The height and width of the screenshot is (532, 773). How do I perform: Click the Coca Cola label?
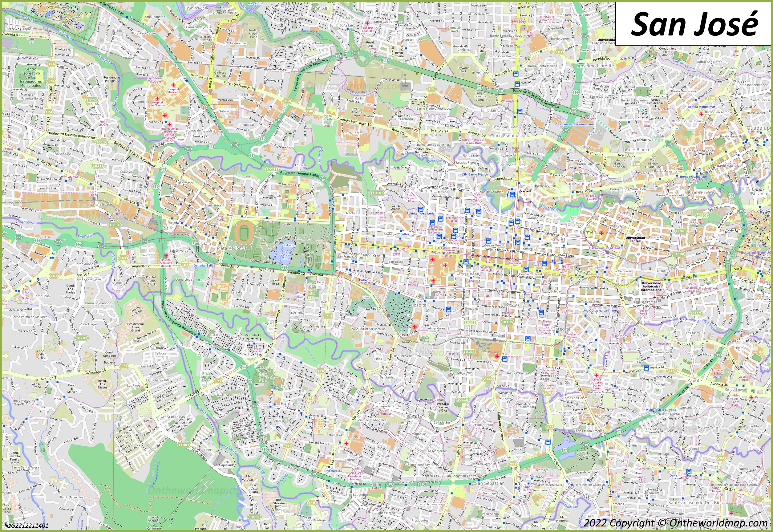tap(443, 242)
